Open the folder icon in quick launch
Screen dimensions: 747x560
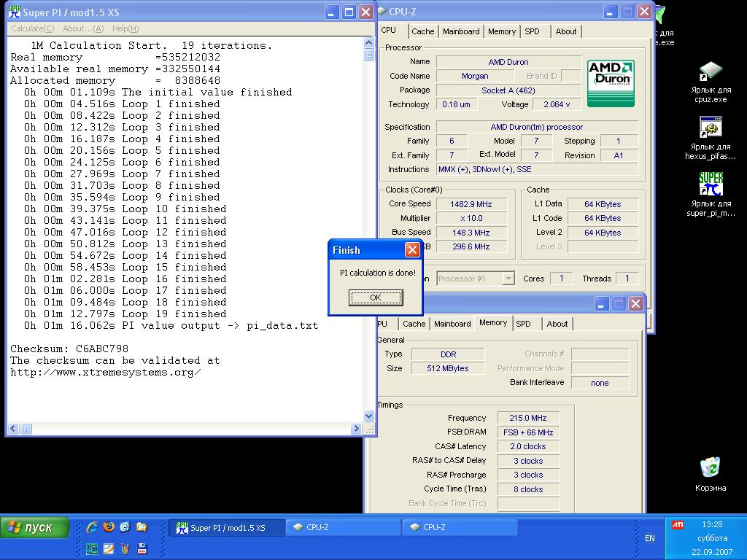pos(142,526)
